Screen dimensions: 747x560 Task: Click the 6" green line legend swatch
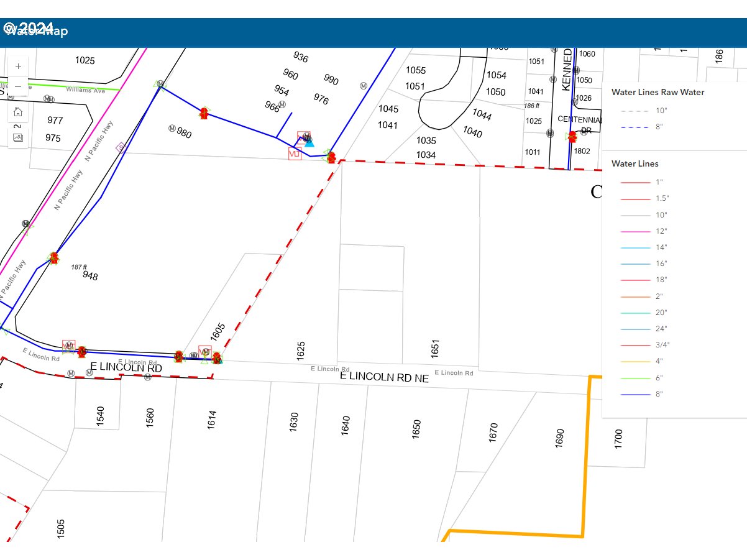[635, 378]
